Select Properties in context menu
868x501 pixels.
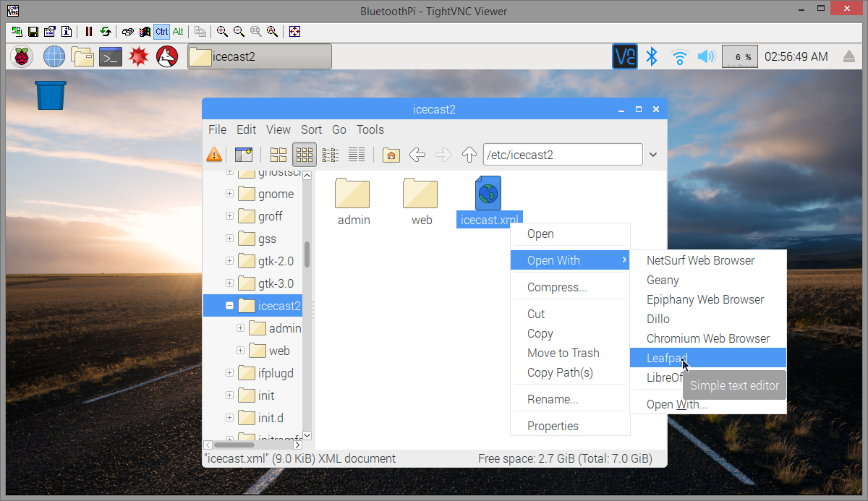(570, 426)
